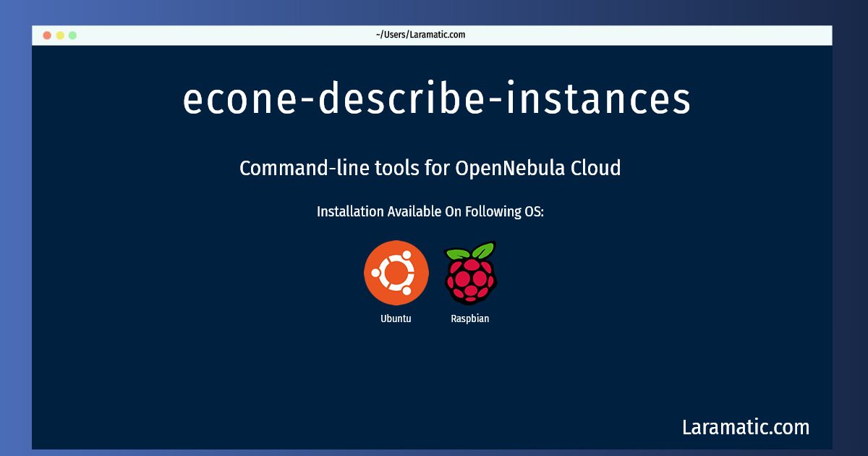Maximize the window with the green button
868x456 pixels.
coord(72,35)
